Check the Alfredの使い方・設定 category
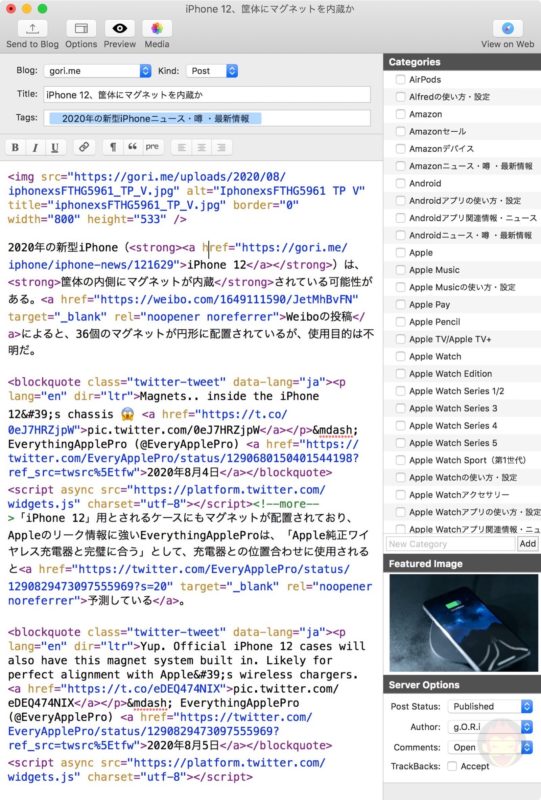541x800 pixels. [401, 97]
